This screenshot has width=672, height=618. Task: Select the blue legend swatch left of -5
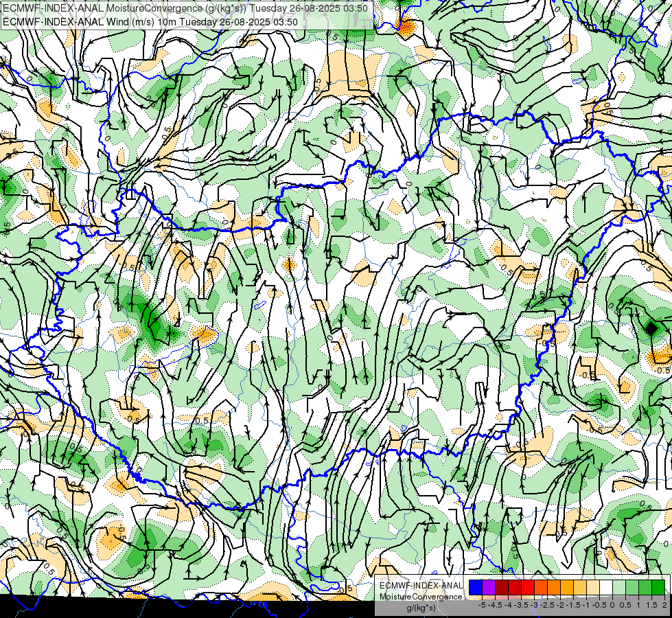pos(476,588)
